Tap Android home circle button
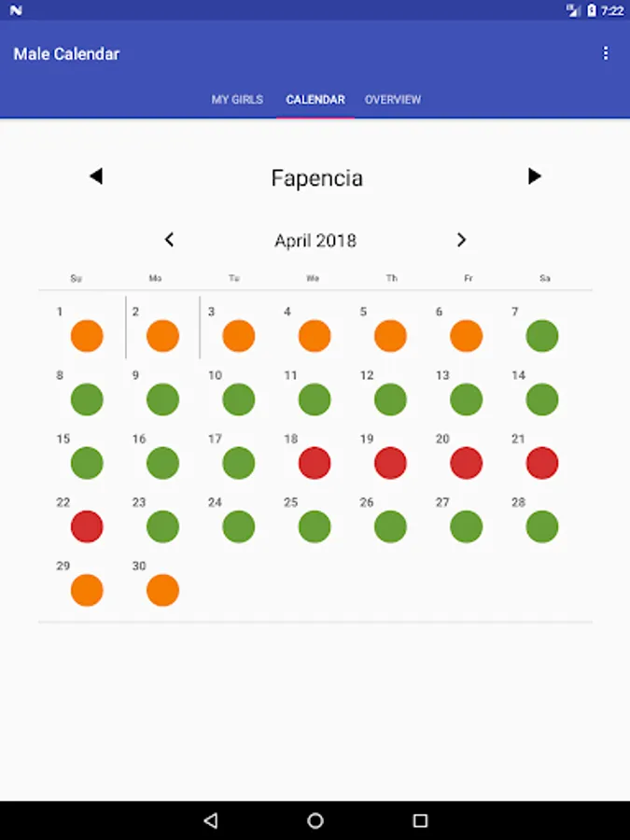This screenshot has height=840, width=630. coord(315,820)
